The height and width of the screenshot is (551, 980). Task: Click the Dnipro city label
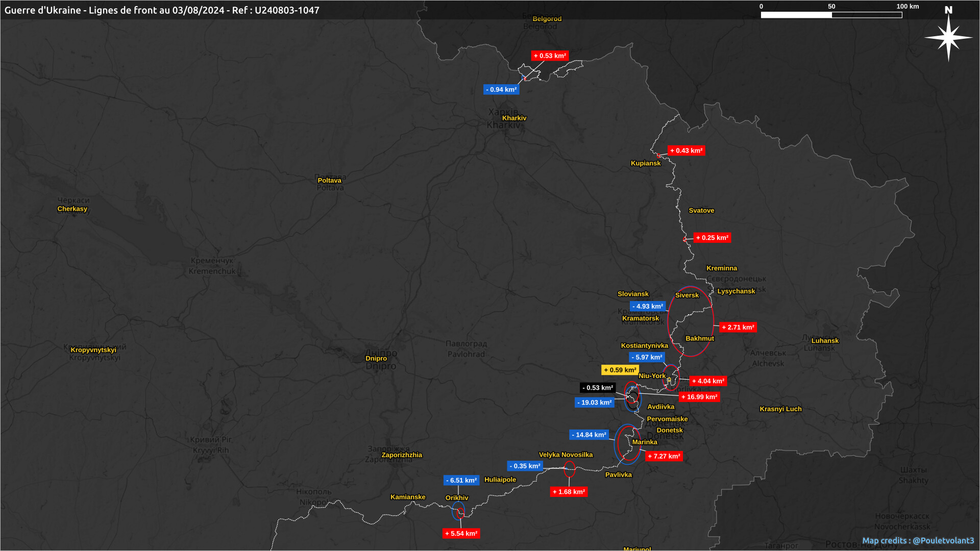point(376,358)
